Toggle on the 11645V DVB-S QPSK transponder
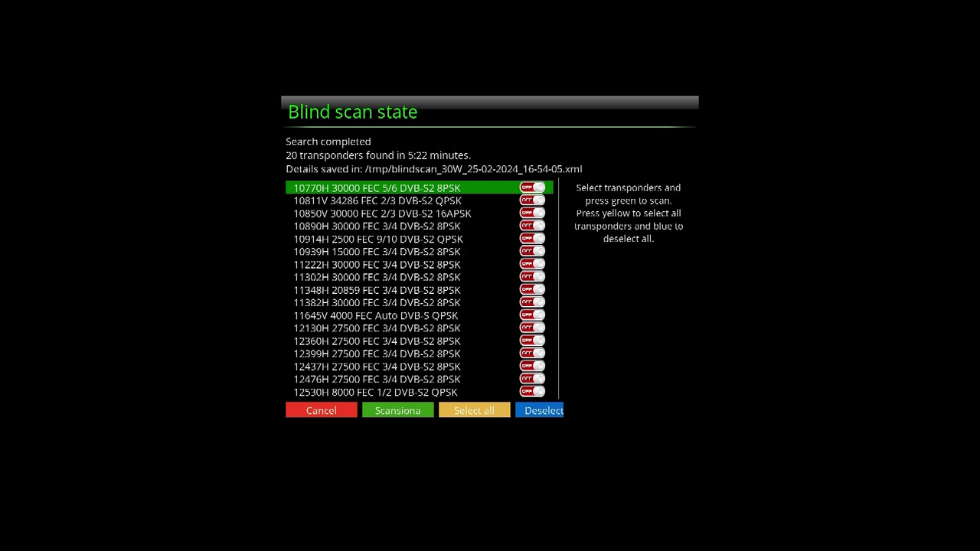Image resolution: width=980 pixels, height=551 pixels. click(x=532, y=315)
